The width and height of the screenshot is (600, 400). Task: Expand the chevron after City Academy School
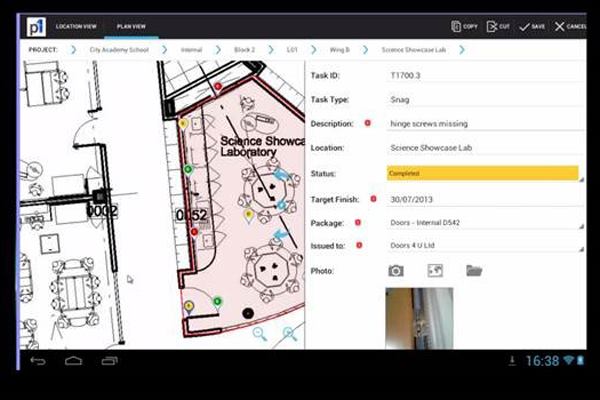(165, 50)
